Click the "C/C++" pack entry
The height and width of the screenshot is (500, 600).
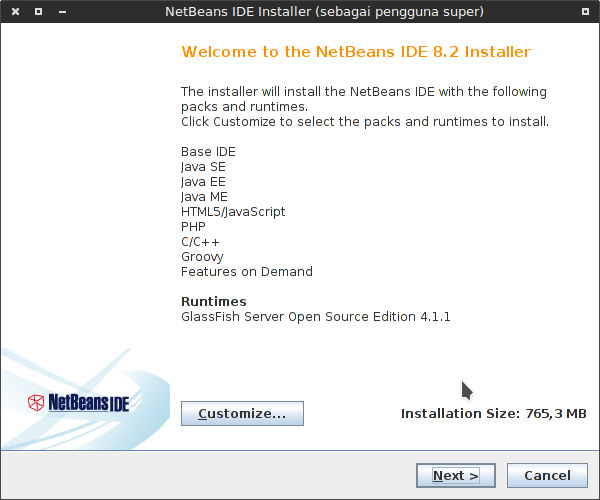(200, 242)
